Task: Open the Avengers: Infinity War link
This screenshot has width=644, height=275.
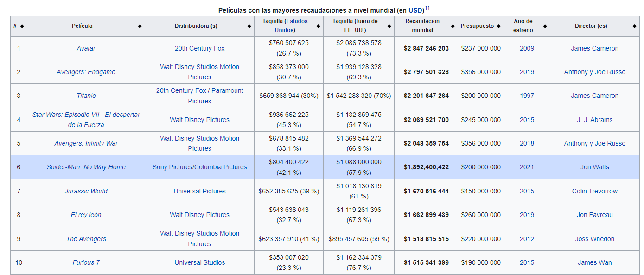Action: [x=86, y=143]
